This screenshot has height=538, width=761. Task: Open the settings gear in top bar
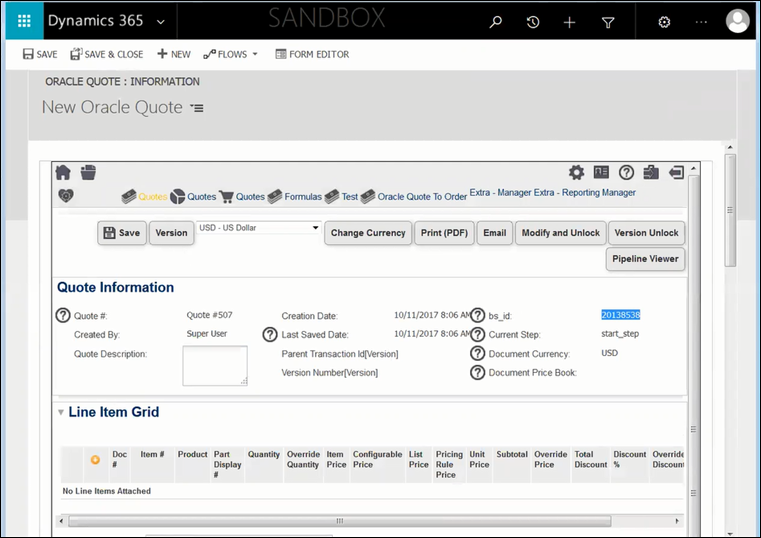[x=664, y=22]
